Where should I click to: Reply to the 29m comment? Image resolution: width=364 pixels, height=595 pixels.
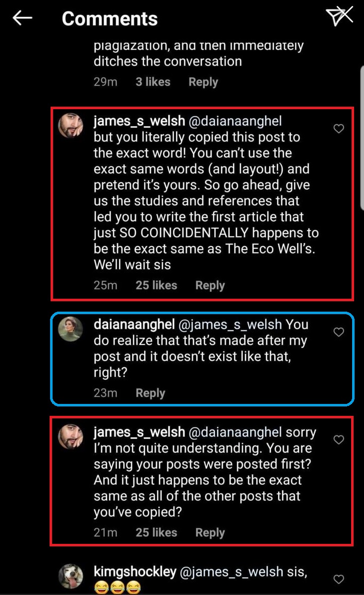pos(203,82)
